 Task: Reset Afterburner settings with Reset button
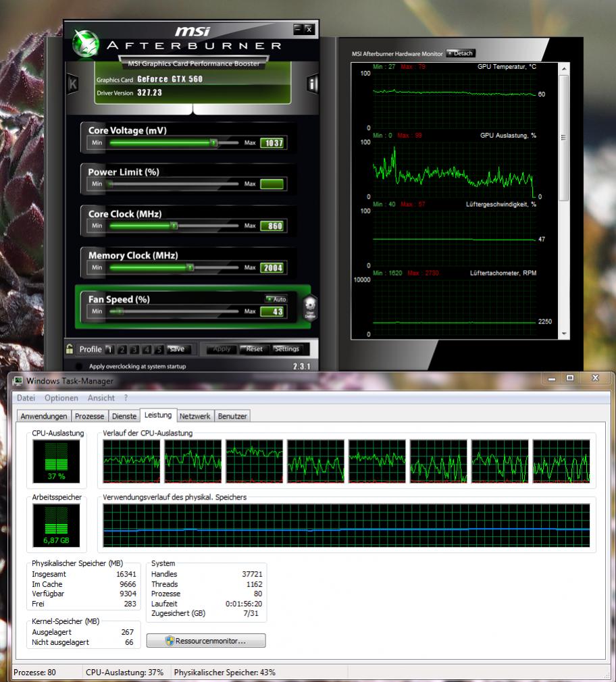point(253,349)
